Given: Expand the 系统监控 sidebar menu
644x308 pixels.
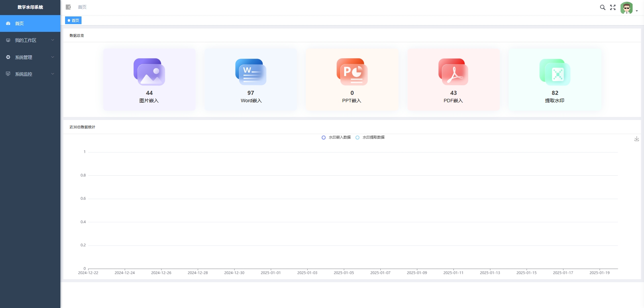Looking at the screenshot, I should click(30, 74).
